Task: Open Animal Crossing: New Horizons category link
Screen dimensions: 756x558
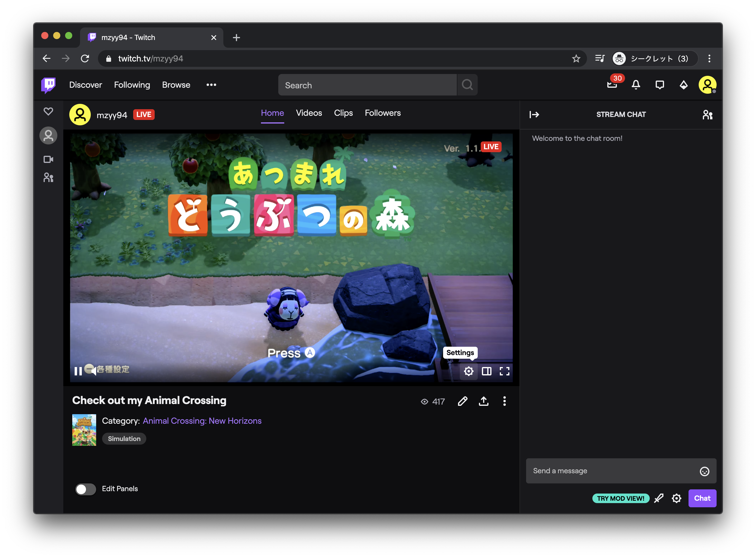Action: (x=202, y=421)
